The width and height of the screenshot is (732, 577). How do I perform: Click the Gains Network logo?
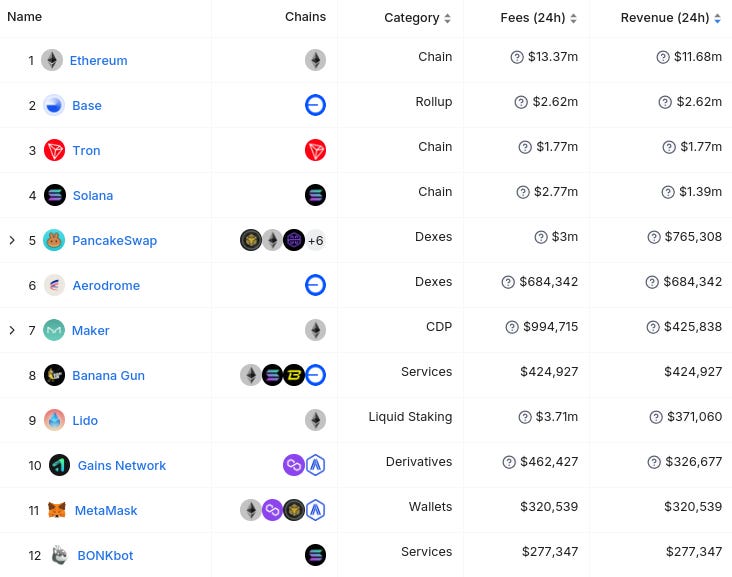(x=59, y=465)
